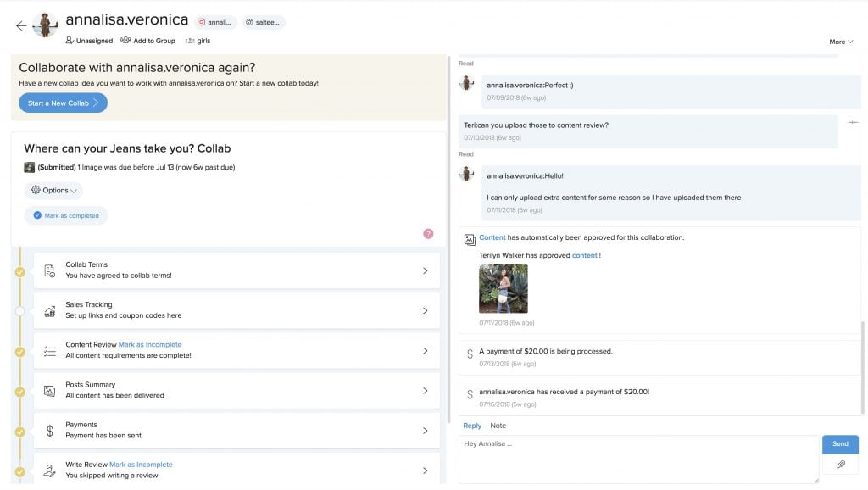Open the Options dropdown
Image resolution: width=868 pixels, height=490 pixels.
point(53,190)
